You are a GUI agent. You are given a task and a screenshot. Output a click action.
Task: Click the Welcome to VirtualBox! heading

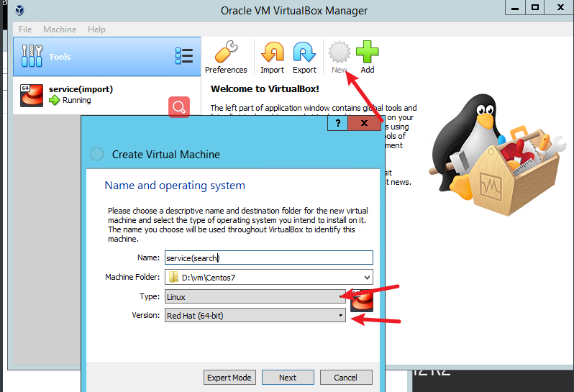pos(265,89)
